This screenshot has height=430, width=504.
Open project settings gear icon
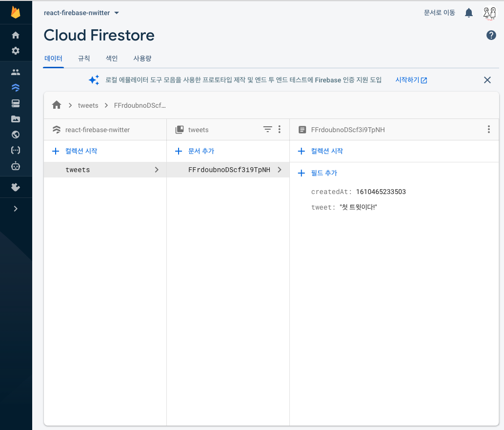coord(16,51)
